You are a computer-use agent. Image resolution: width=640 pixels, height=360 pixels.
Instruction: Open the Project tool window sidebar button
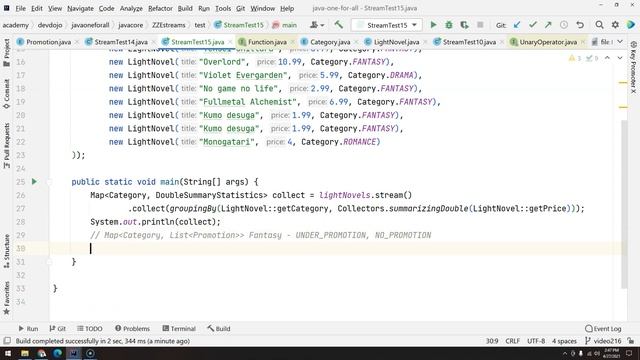[7, 53]
